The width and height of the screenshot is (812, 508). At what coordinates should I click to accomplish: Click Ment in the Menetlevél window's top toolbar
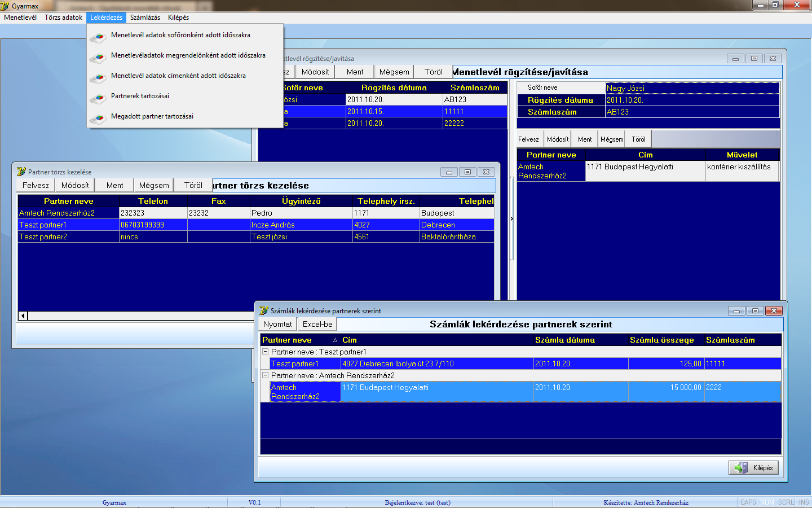coord(355,72)
